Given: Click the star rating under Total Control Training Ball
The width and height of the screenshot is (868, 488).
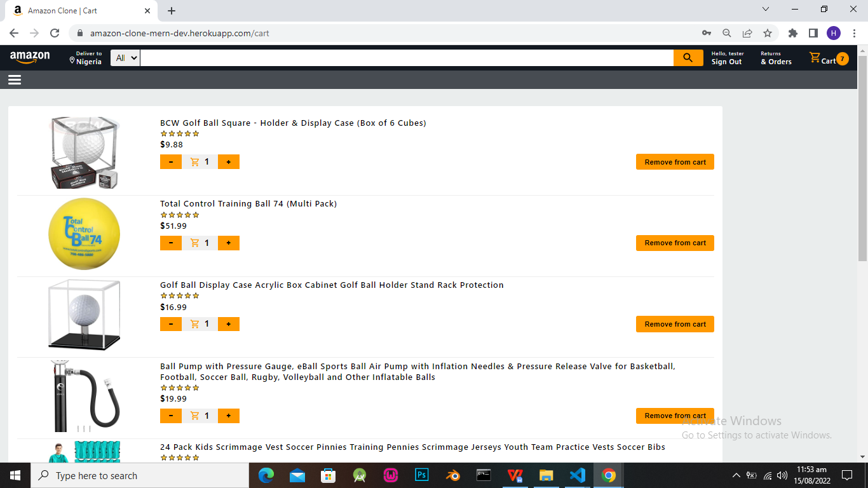Looking at the screenshot, I should (x=180, y=215).
